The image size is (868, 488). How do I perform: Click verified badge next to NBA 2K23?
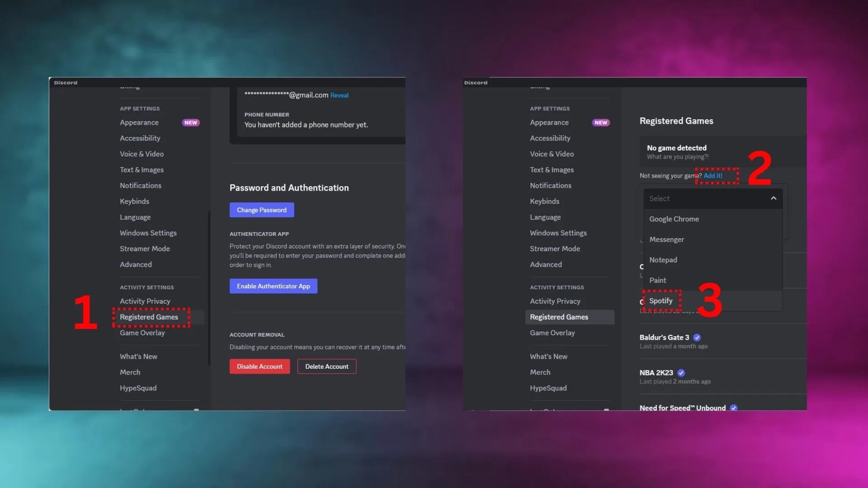coord(681,373)
